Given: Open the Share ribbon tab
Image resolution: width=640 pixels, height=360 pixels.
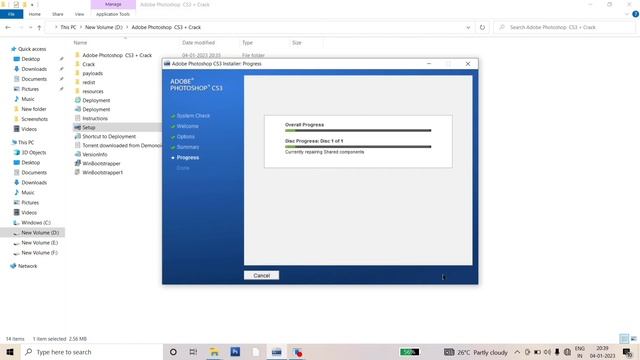Looking at the screenshot, I should pyautogui.click(x=58, y=14).
